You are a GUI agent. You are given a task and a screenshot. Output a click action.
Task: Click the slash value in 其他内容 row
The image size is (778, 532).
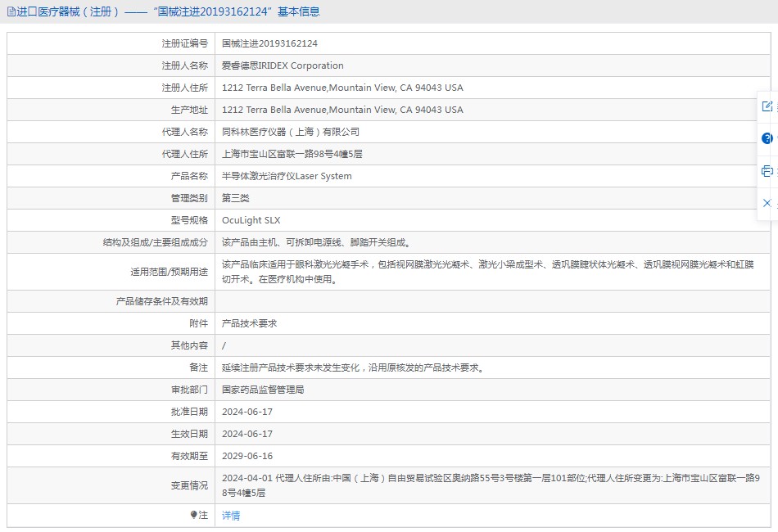coord(224,345)
